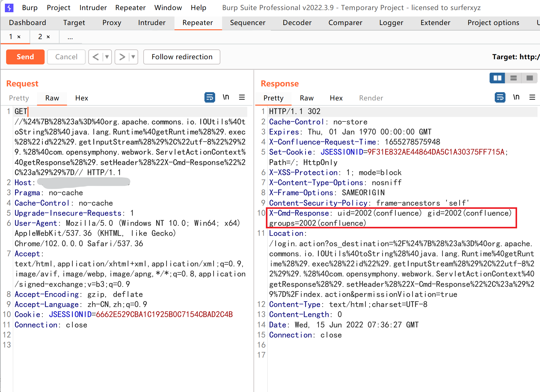Click the Accept-Language request header

81,304
